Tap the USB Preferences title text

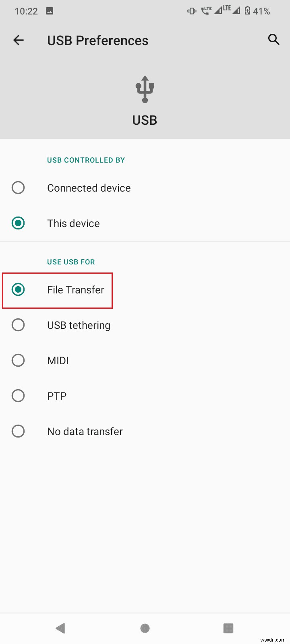97,40
